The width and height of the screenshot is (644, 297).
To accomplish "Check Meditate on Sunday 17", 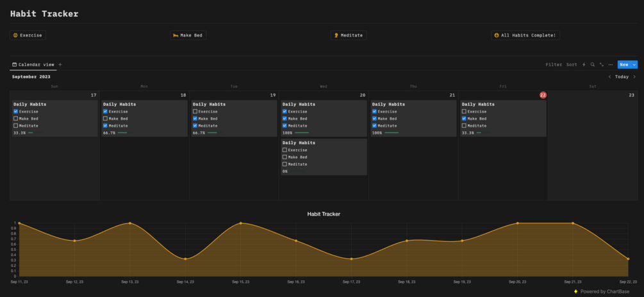I will 15,125.
